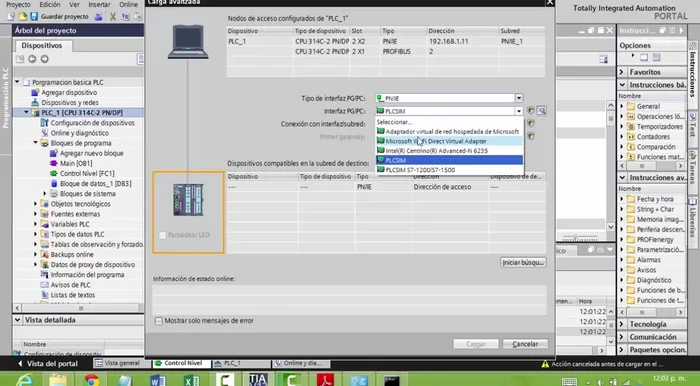Click the Bloque de datos_1 [DB3] icon
The height and width of the screenshot is (386, 700).
point(54,184)
